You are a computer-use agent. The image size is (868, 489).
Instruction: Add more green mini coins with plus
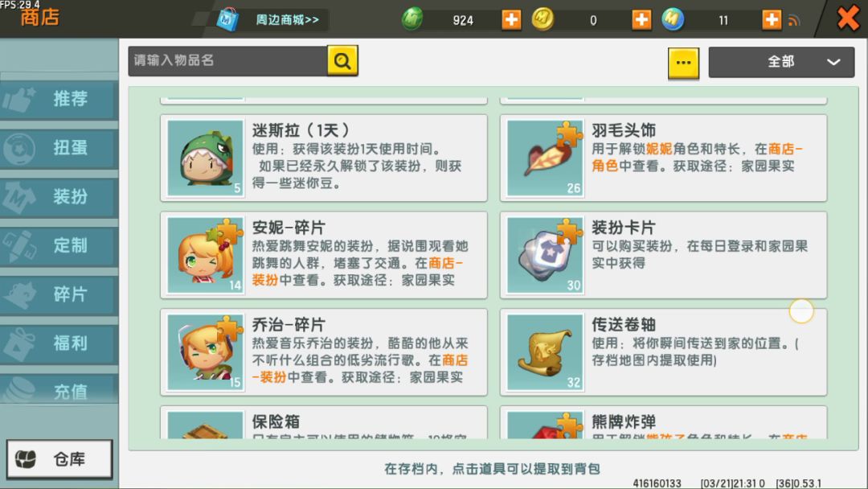pos(511,20)
